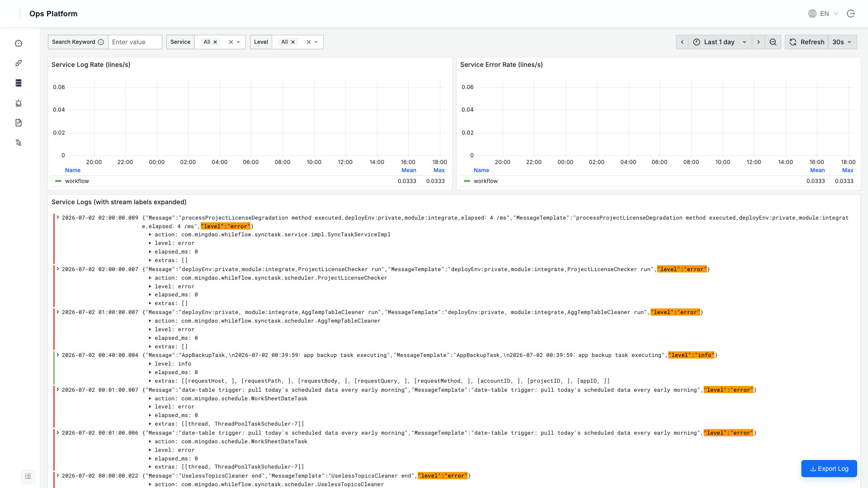Viewport: 868px width, 488px height.
Task: Click the logout icon in top right
Action: [851, 14]
